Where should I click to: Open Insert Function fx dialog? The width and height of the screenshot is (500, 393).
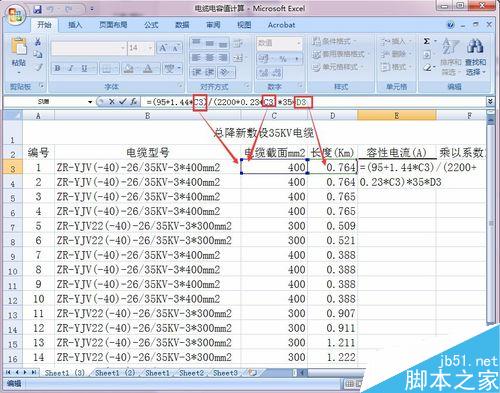[x=133, y=102]
